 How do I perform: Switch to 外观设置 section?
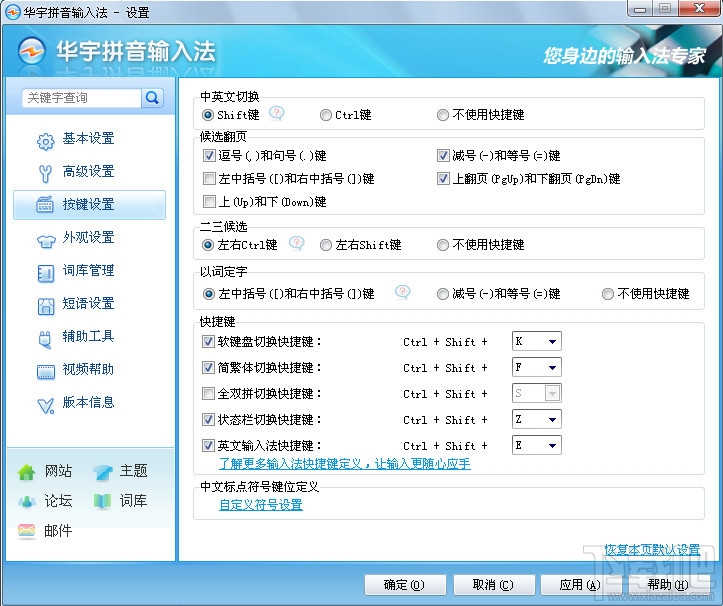click(x=89, y=238)
